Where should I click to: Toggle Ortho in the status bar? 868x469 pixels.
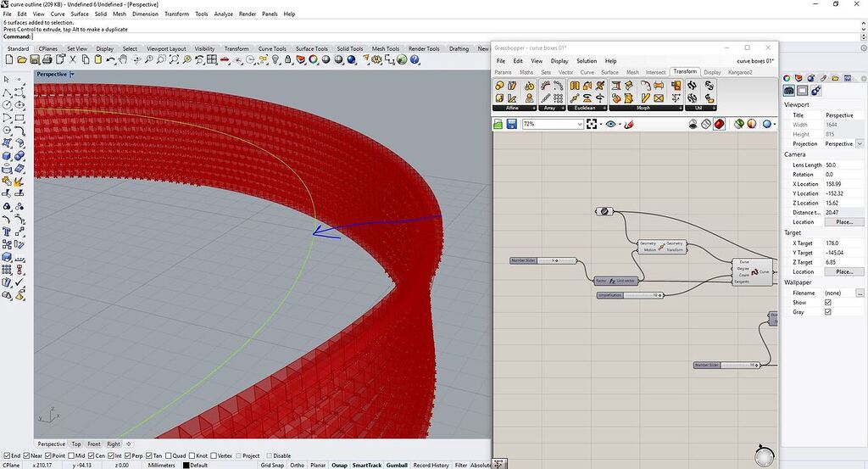click(x=298, y=465)
